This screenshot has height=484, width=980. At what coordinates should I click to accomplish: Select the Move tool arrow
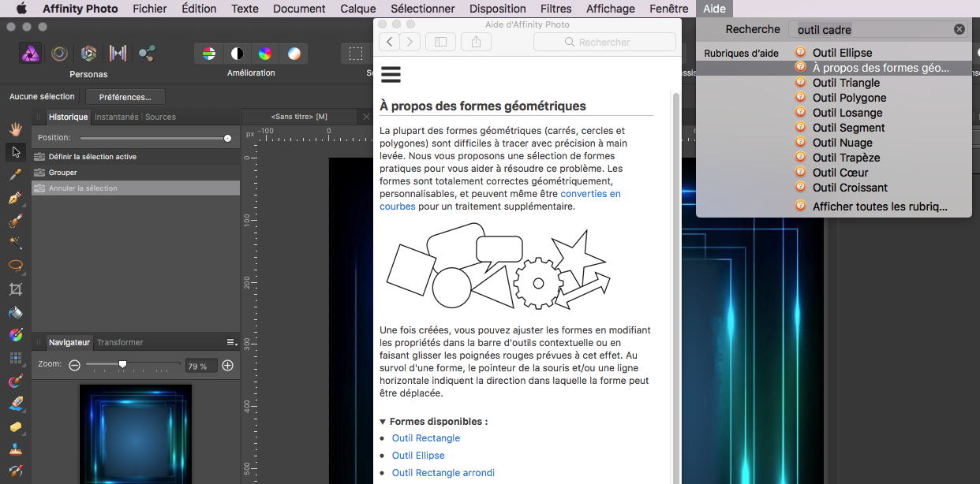tap(15, 151)
